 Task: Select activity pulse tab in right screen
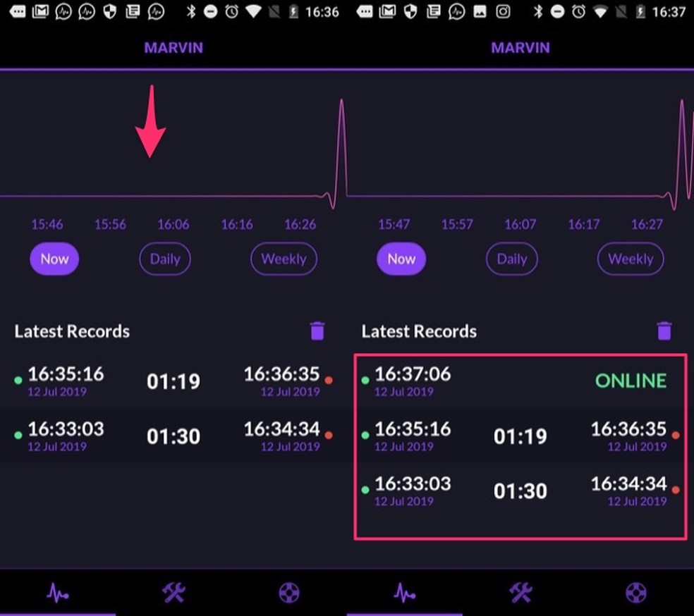coord(405,593)
